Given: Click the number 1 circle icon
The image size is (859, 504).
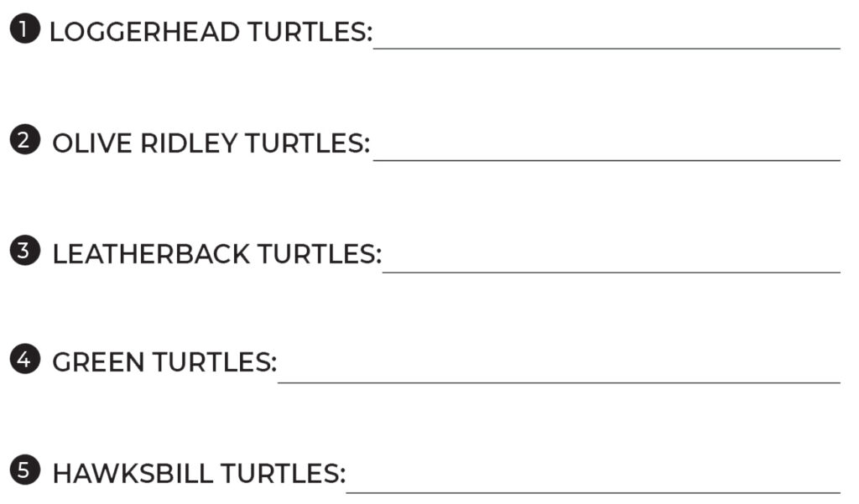Looking at the screenshot, I should (x=24, y=29).
